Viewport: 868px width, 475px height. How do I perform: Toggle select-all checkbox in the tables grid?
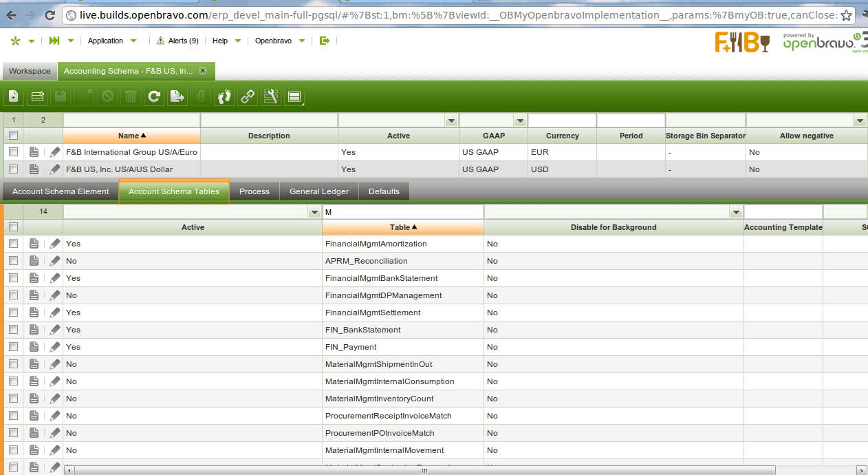click(13, 227)
